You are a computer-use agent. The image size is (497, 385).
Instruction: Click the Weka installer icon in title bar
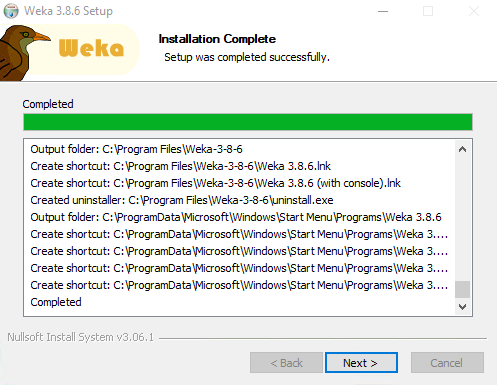coord(11,11)
